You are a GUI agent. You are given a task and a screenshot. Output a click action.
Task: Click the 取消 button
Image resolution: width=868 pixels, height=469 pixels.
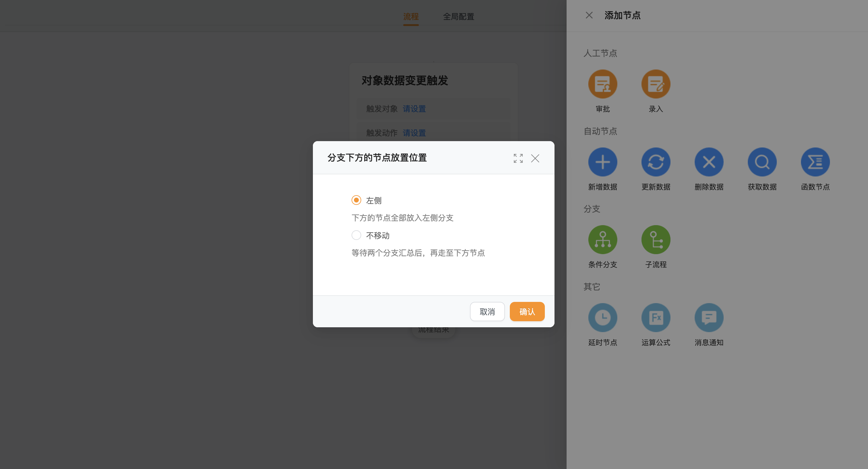point(487,312)
